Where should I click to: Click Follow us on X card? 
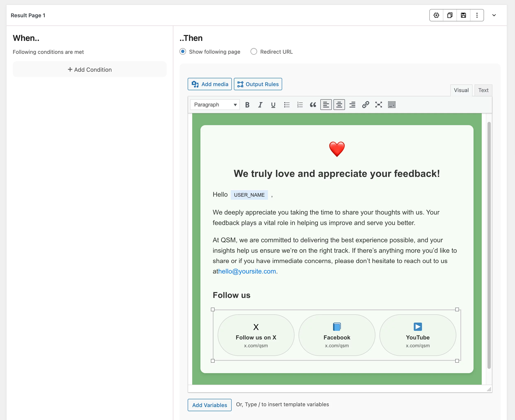256,335
